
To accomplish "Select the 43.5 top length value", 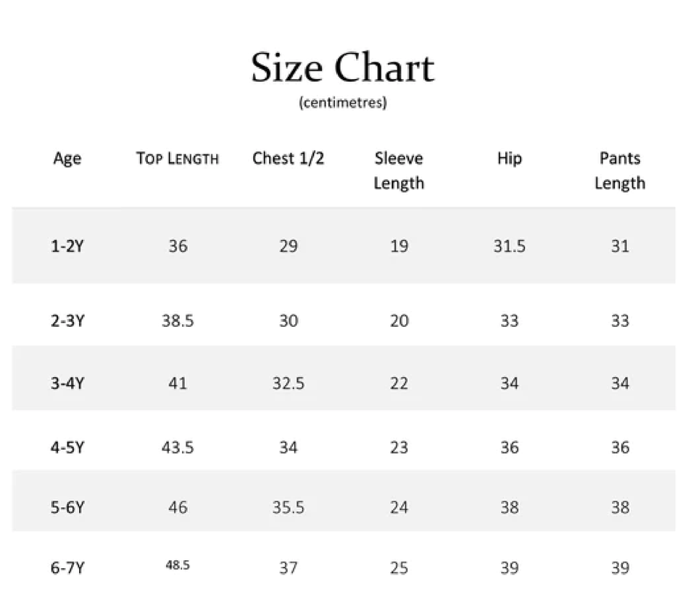I will click(x=178, y=447).
